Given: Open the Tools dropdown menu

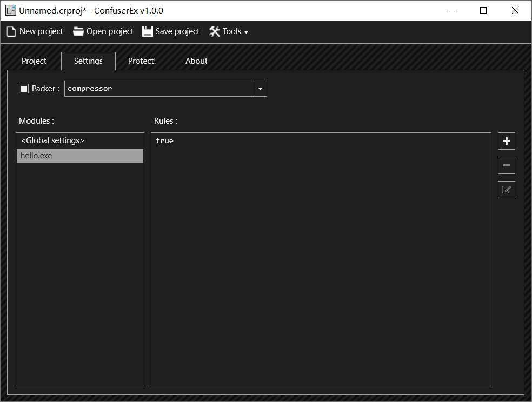Looking at the screenshot, I should tap(229, 31).
